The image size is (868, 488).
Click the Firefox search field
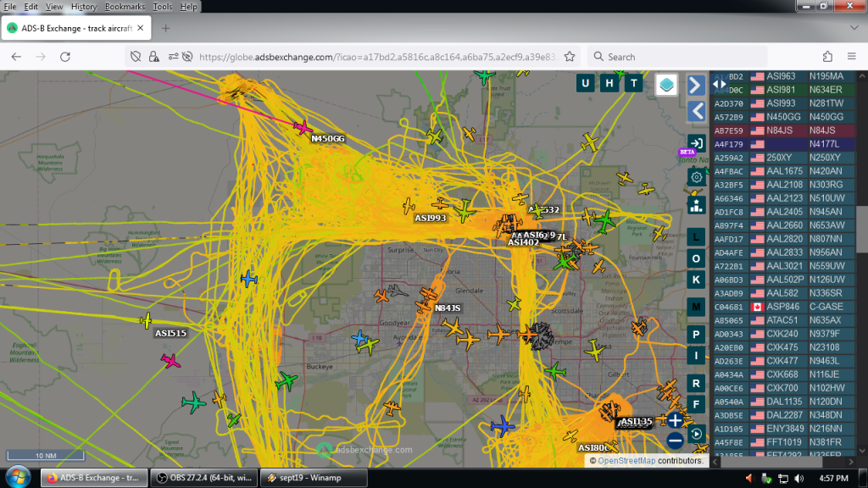click(676, 57)
